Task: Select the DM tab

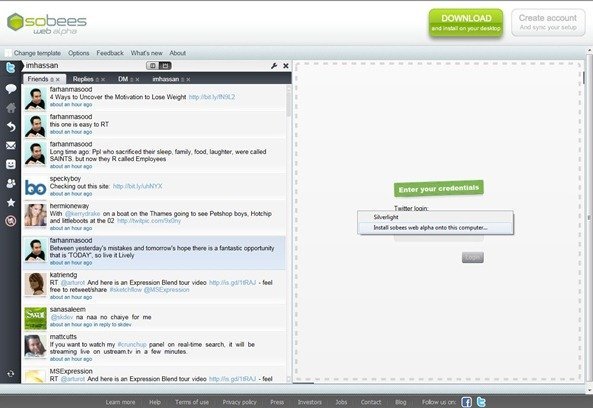Action: (x=123, y=79)
